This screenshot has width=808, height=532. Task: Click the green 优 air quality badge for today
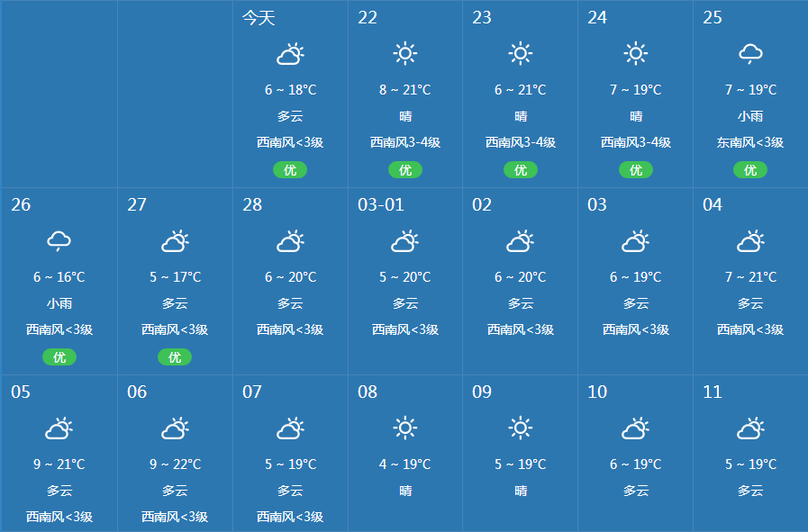tap(290, 170)
